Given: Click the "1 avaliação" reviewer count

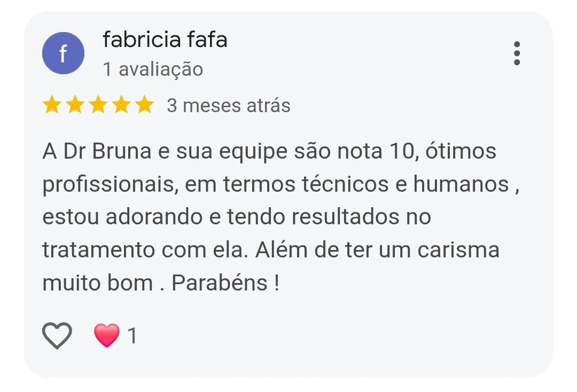Looking at the screenshot, I should coord(153,69).
